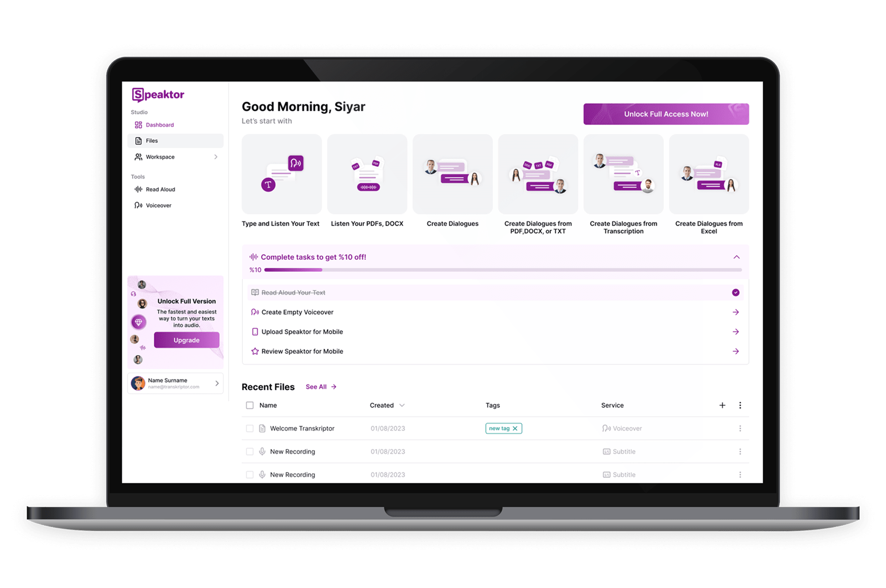This screenshot has width=886, height=588.
Task: Open the Files menu item
Action: [x=175, y=141]
